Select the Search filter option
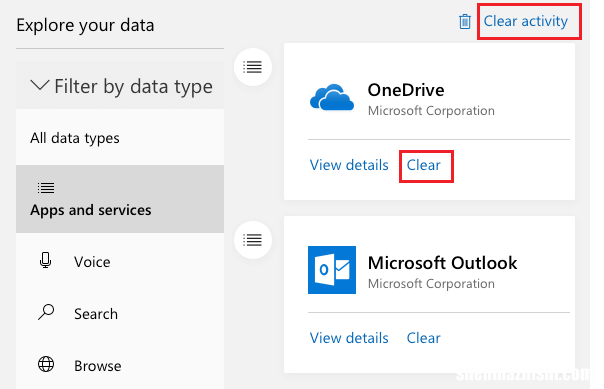This screenshot has width=604, height=389. [120, 314]
